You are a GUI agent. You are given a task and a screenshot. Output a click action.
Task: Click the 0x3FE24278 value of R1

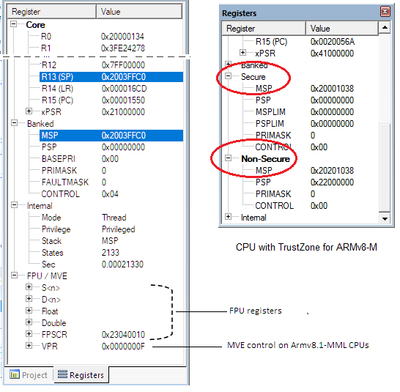(123, 48)
